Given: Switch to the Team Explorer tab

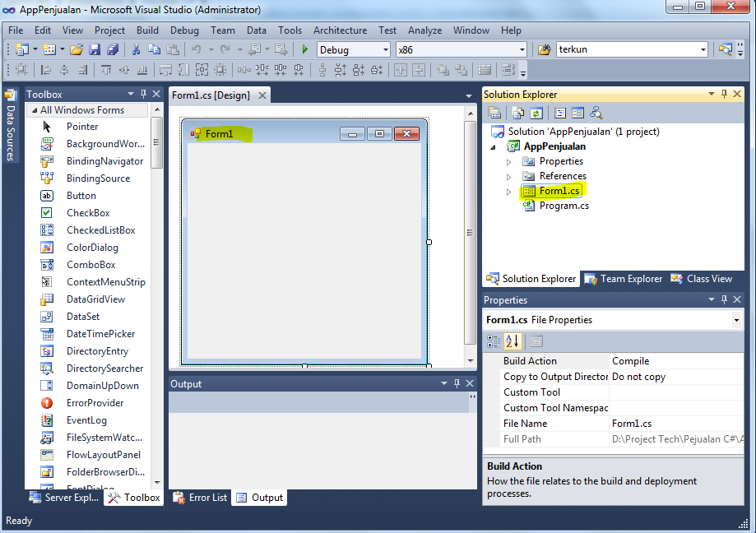Looking at the screenshot, I should click(x=624, y=279).
